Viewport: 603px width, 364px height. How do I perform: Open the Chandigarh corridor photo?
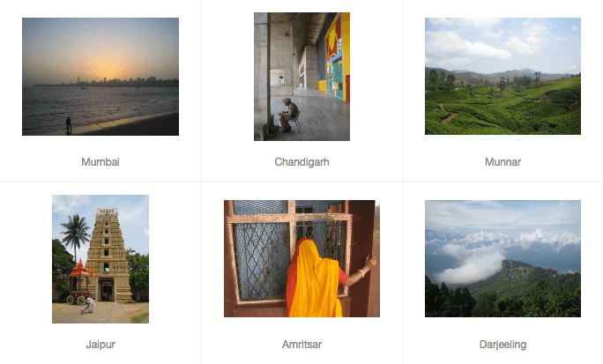click(x=301, y=77)
